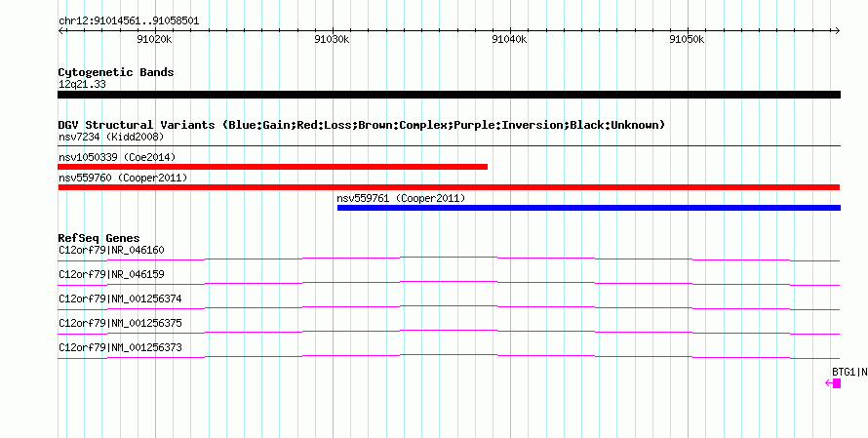The width and height of the screenshot is (868, 438).
Task: Click the C12orf79|NR_046159 transcript label
Action: coord(111,275)
